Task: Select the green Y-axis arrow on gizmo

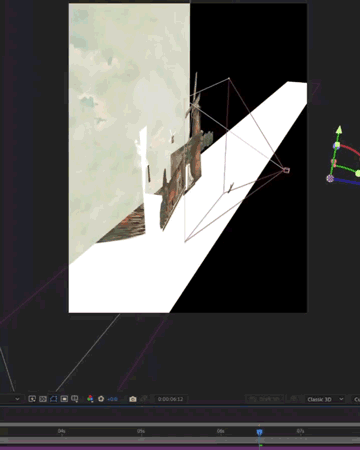Action: (339, 130)
